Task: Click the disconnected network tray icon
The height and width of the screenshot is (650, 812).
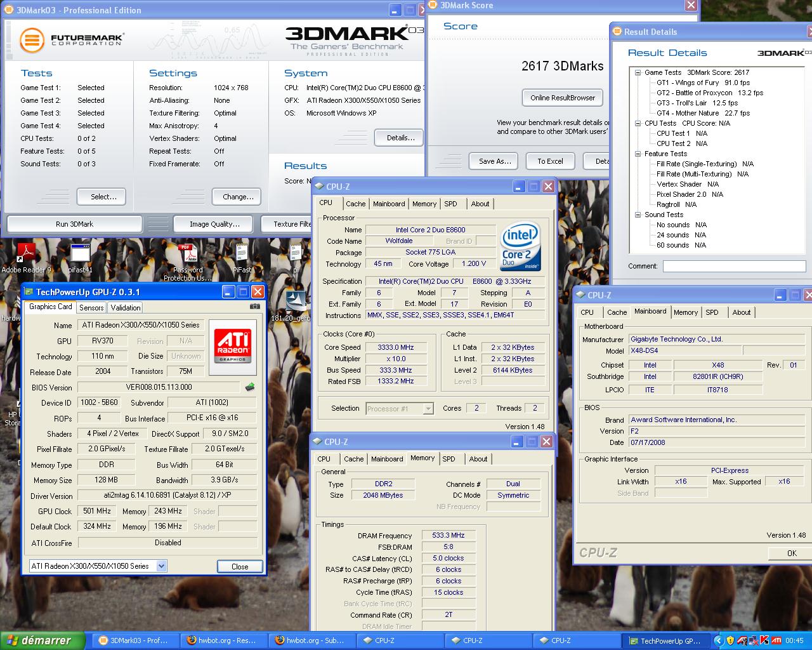Action: coord(753,640)
